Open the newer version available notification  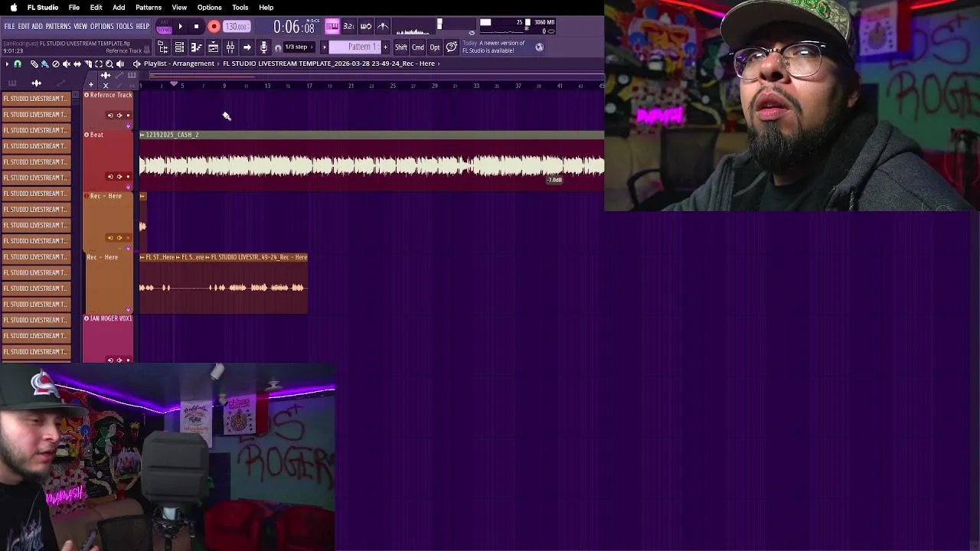pos(495,47)
